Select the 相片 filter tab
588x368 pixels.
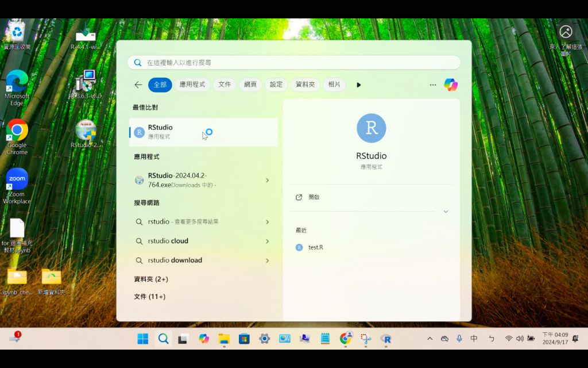(334, 85)
